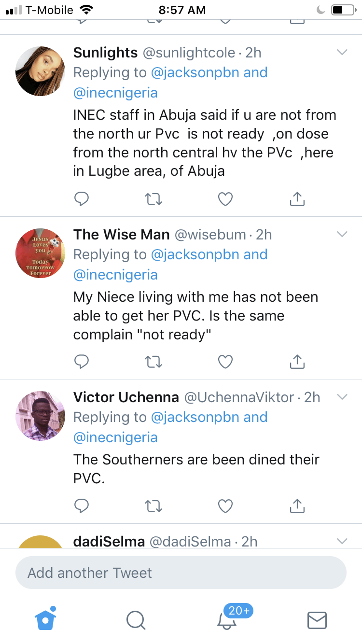The image size is (362, 644).
Task: Share Sunlights' tweet
Action: 297,198
